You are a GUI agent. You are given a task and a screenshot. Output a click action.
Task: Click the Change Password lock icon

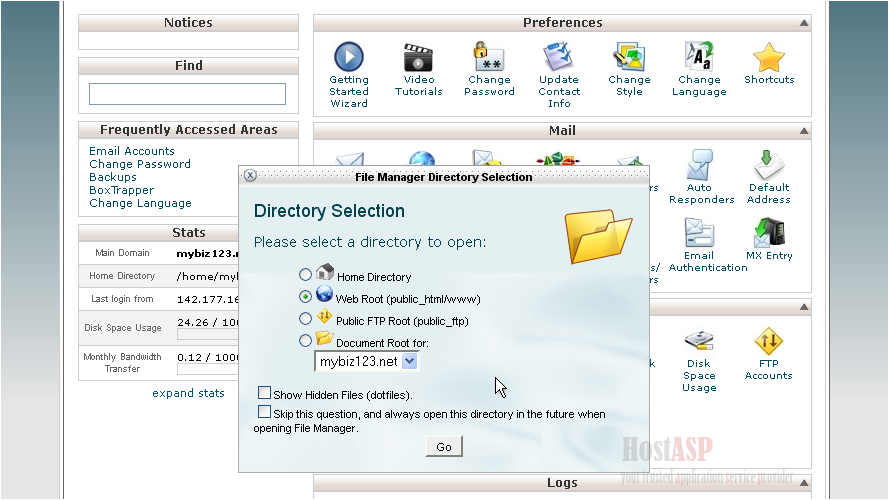point(488,57)
